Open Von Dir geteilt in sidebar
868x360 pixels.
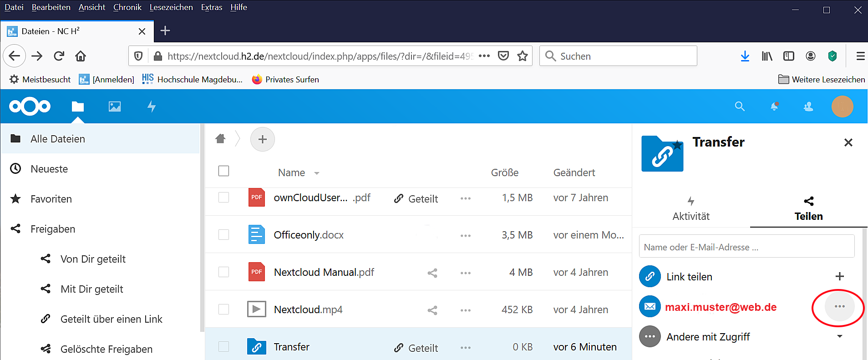tap(93, 259)
